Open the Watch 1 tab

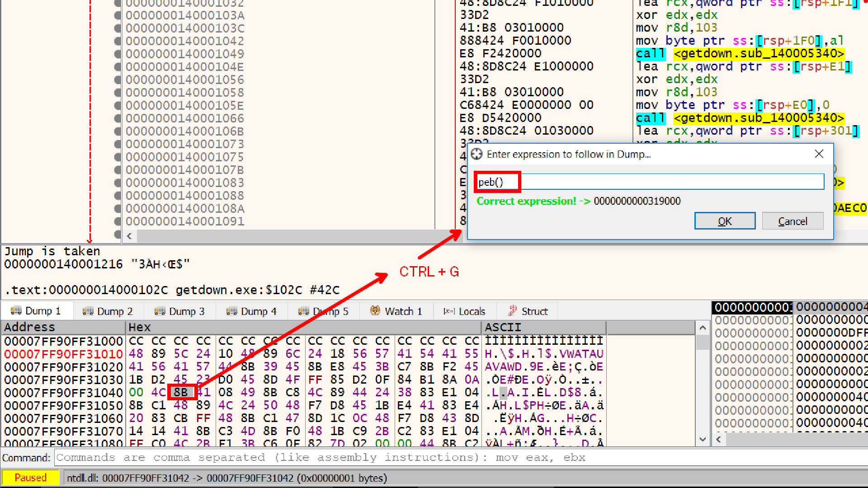[x=396, y=311]
